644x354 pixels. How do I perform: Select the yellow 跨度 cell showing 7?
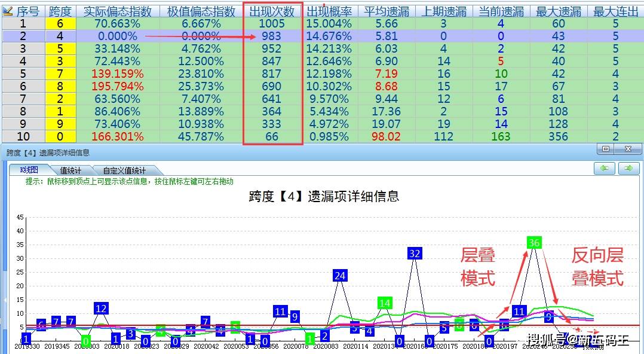pyautogui.click(x=60, y=74)
